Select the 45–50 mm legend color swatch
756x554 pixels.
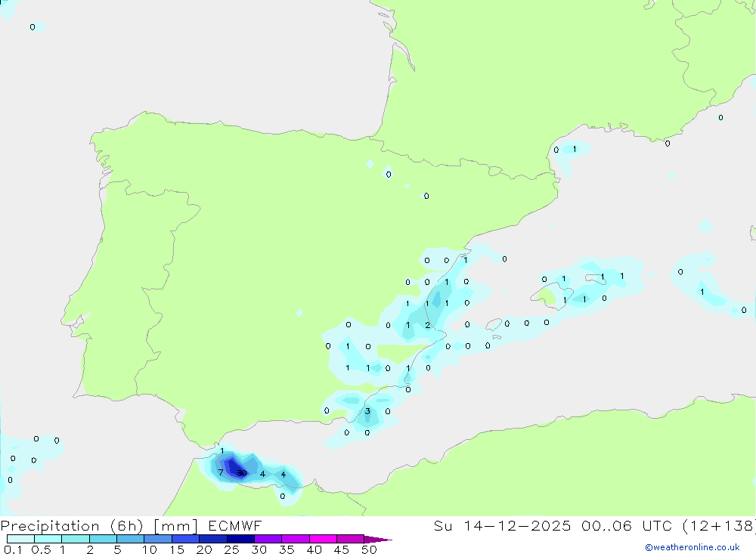tap(351, 539)
